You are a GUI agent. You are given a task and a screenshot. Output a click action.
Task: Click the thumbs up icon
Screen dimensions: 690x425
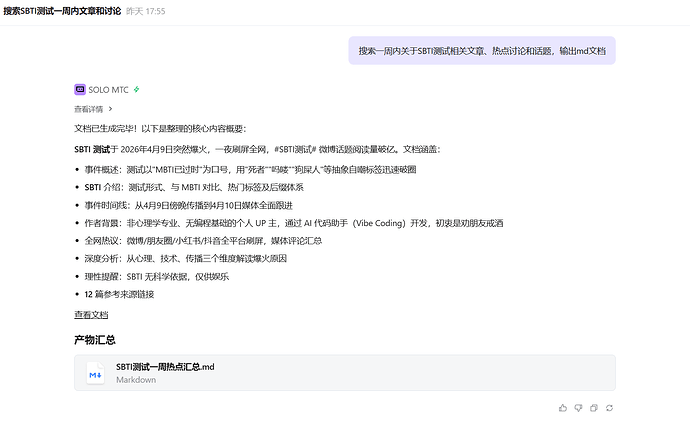[x=563, y=408]
